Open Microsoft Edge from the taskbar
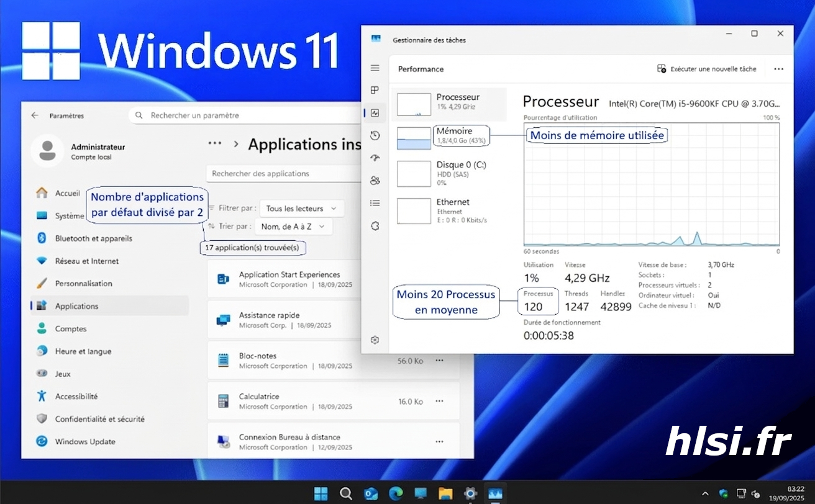This screenshot has width=815, height=504. (x=396, y=493)
